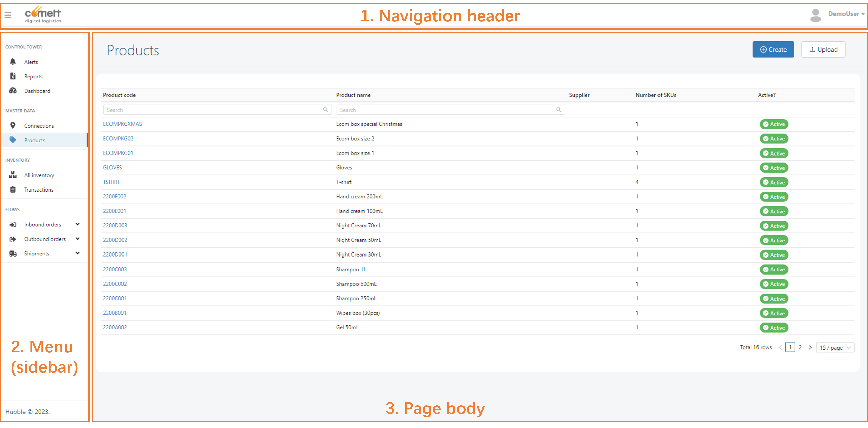Click the hamburger menu icon
Screen dimensions: 868x428
click(x=8, y=15)
